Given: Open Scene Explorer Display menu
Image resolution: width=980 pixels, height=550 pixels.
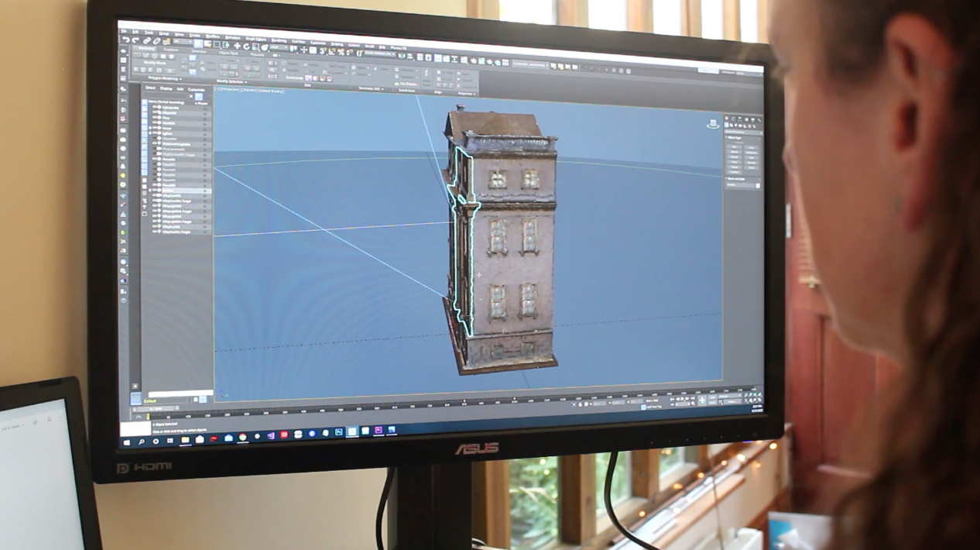Looking at the screenshot, I should (166, 88).
